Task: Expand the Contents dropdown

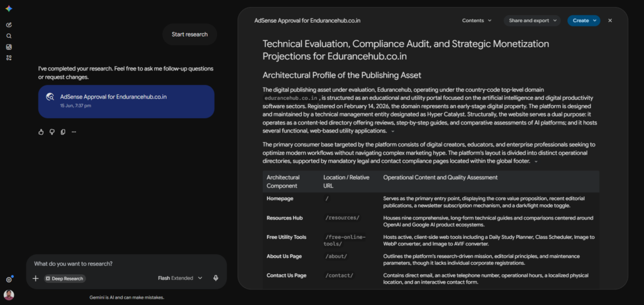Action: (477, 21)
